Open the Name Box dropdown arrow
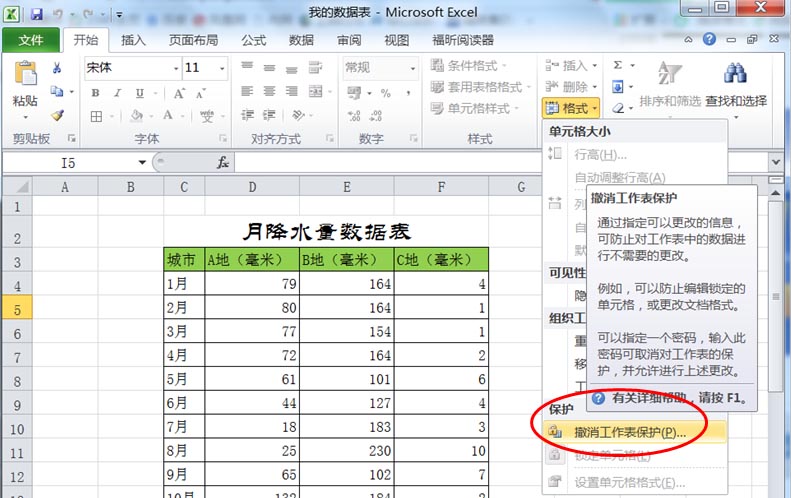 point(142,162)
